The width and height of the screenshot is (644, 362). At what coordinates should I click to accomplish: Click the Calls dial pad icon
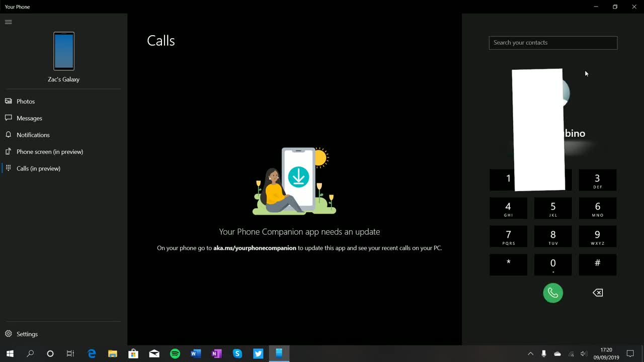(8, 168)
